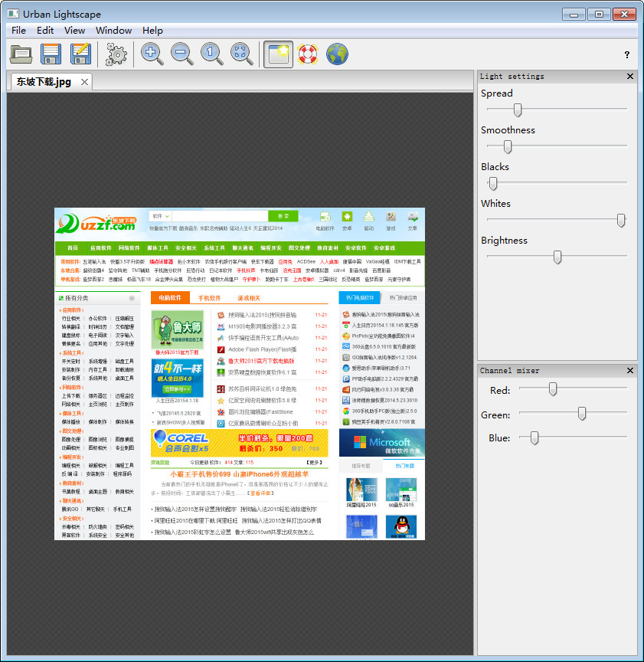Open the website with the globe icon
Screen dimensions: 644x662
point(337,54)
